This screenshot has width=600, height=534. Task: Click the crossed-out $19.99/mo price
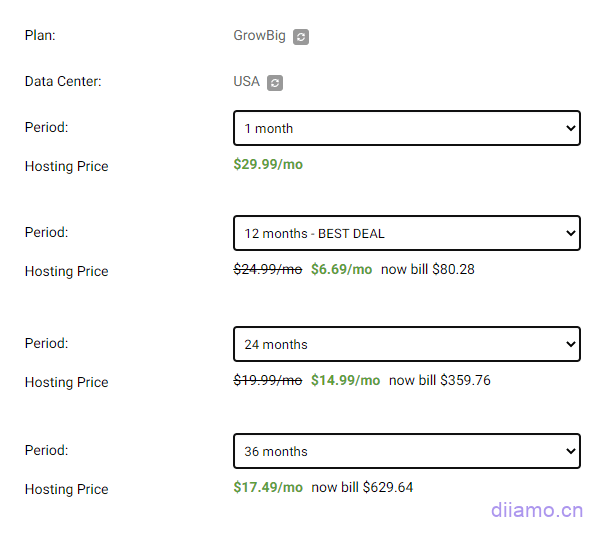[267, 380]
